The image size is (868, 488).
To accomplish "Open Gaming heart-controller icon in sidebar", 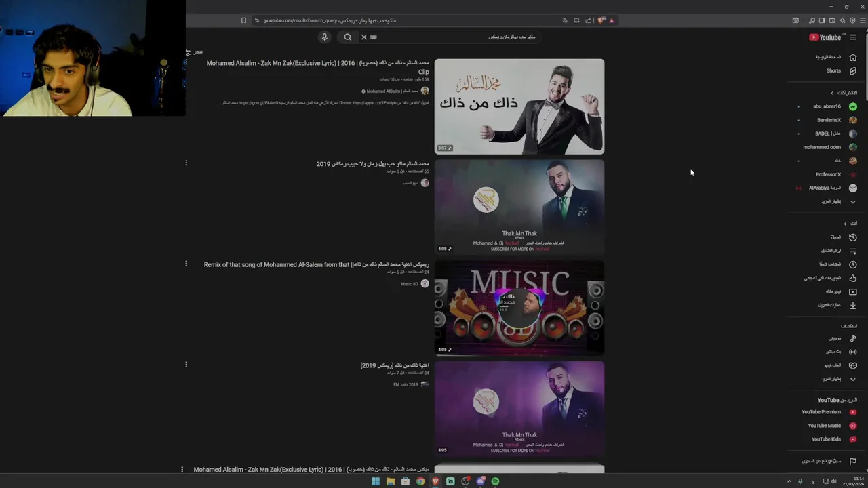I will coord(853,365).
